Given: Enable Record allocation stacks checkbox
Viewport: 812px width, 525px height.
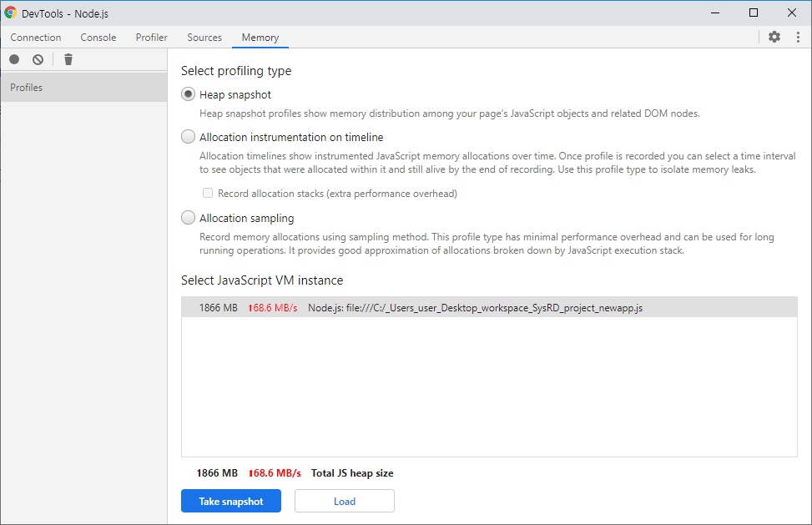Looking at the screenshot, I should pos(208,193).
